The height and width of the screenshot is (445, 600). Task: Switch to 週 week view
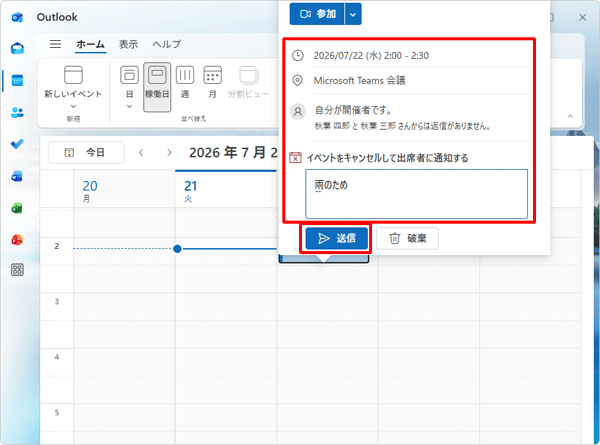[x=185, y=82]
